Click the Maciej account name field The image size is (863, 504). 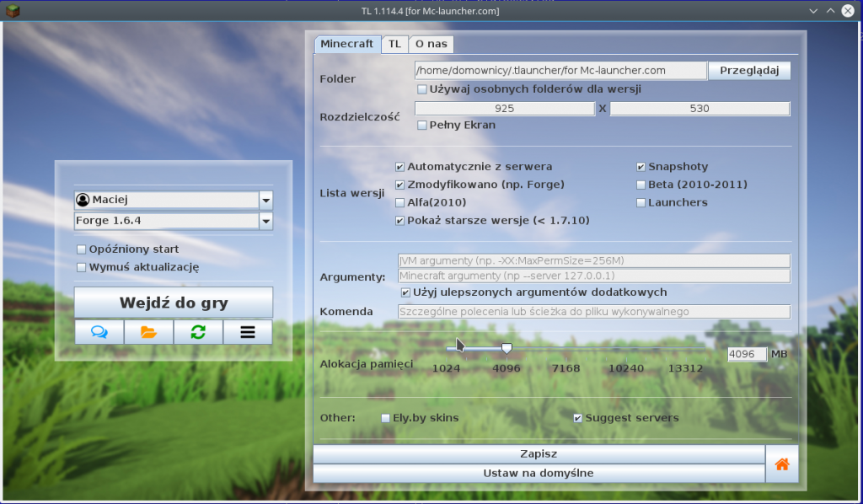[x=167, y=201]
